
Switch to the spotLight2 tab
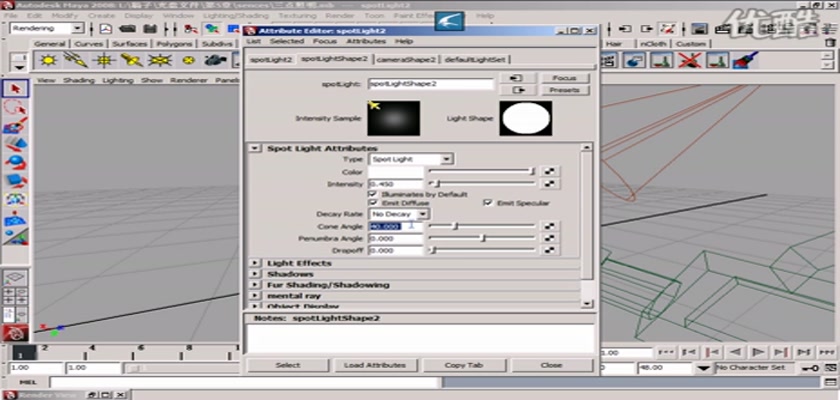tap(271, 60)
